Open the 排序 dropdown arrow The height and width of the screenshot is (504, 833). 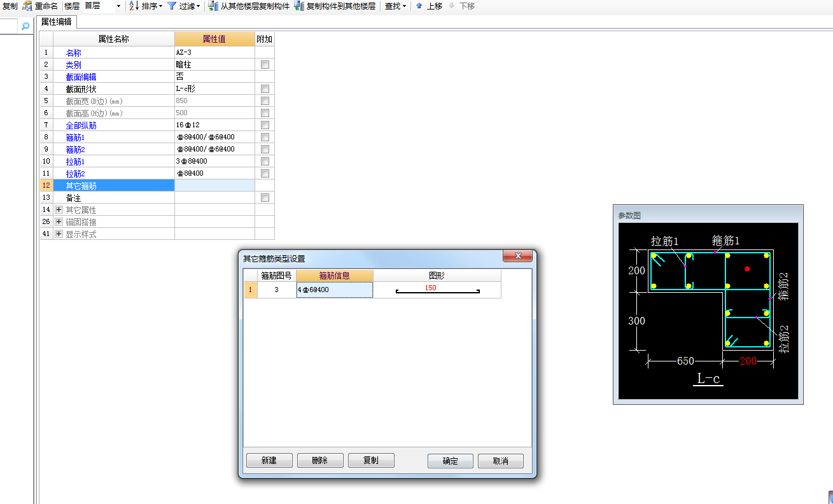pos(160,6)
